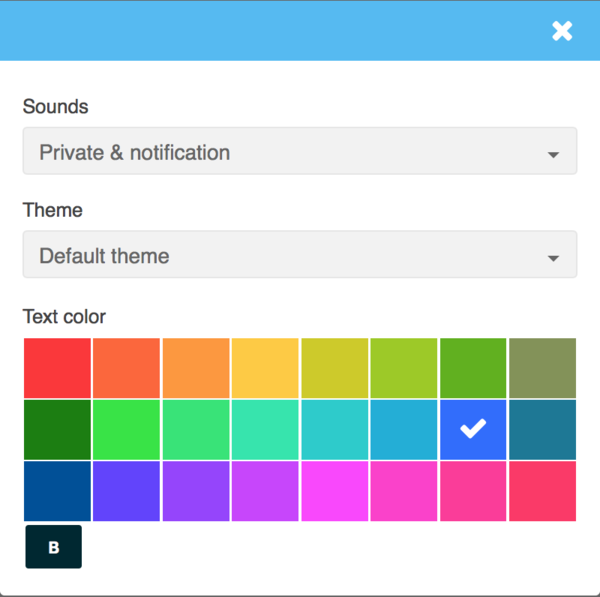
Task: Pick the bright neon green color swatch
Action: click(126, 430)
